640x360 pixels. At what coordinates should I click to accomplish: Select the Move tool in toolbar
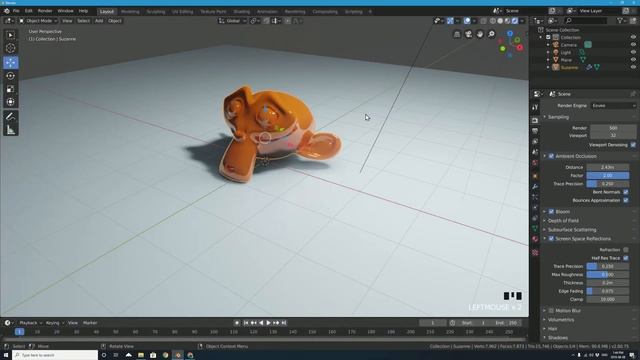11,62
